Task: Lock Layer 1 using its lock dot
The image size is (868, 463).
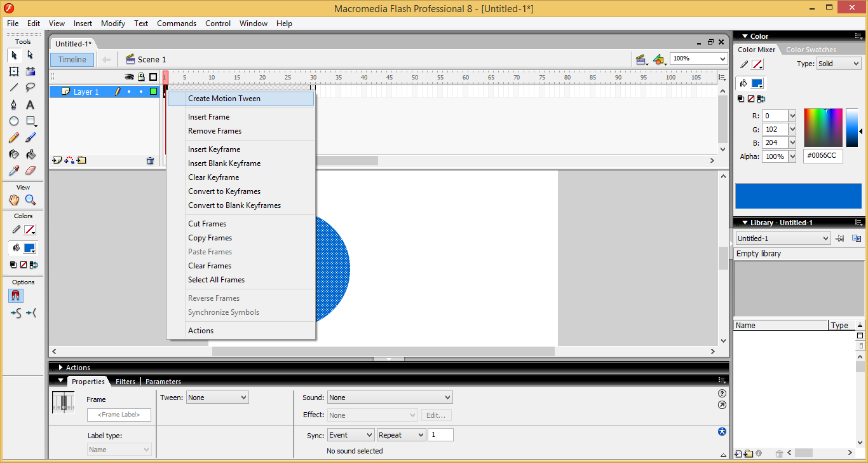Action: tap(141, 92)
